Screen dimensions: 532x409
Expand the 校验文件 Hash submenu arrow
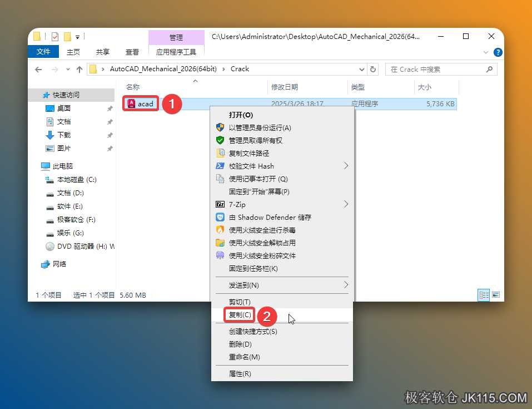tap(346, 166)
